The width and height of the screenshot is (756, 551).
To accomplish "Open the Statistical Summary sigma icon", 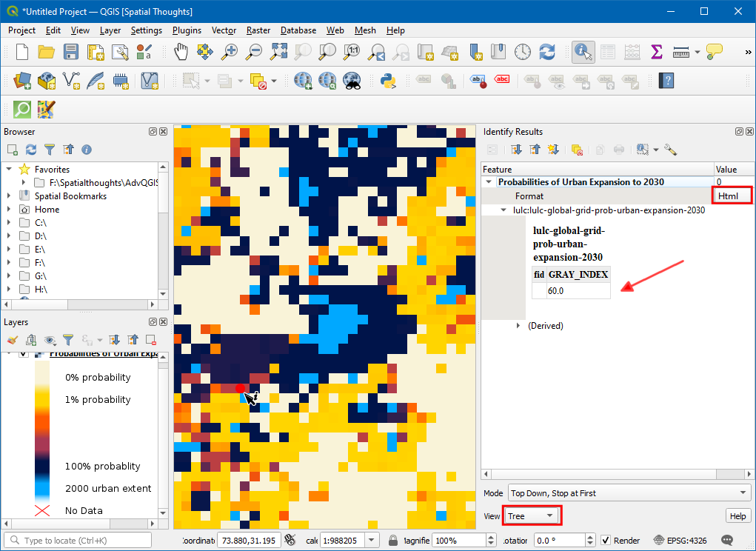I will pos(656,52).
